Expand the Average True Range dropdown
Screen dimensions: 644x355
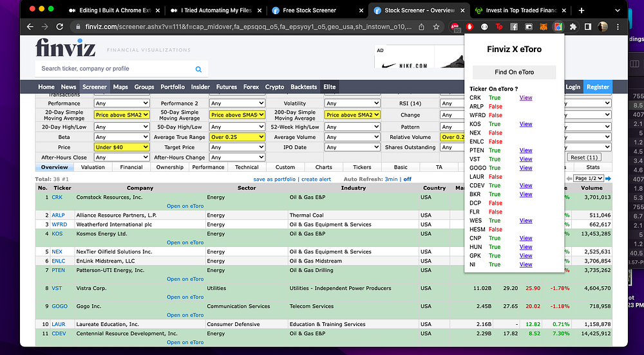click(237, 137)
